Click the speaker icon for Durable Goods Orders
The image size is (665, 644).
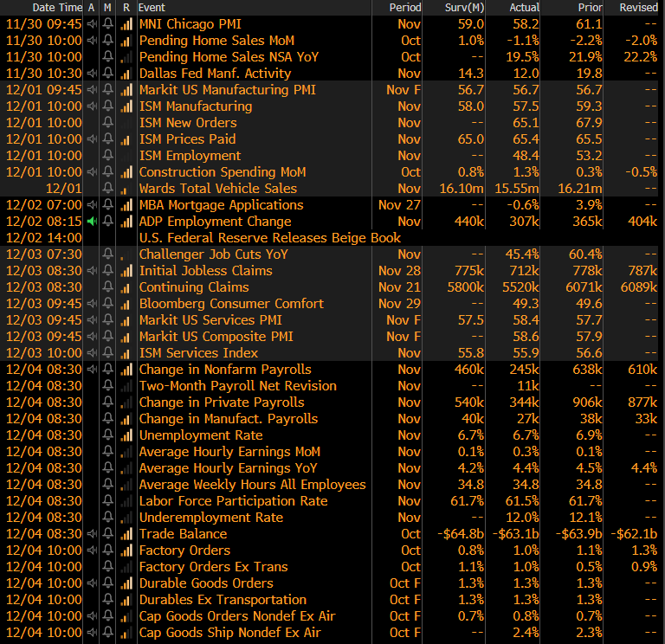click(x=91, y=583)
